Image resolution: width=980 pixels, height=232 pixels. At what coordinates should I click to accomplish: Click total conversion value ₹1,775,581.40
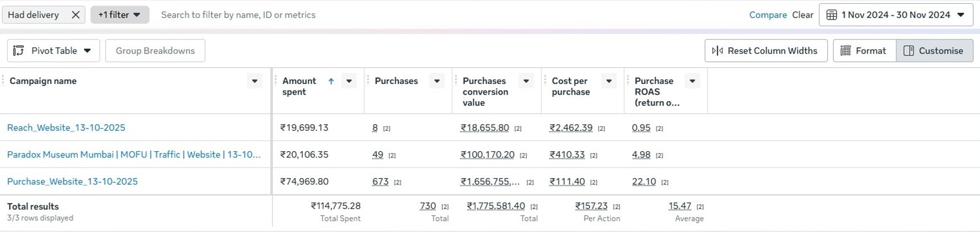pyautogui.click(x=496, y=206)
